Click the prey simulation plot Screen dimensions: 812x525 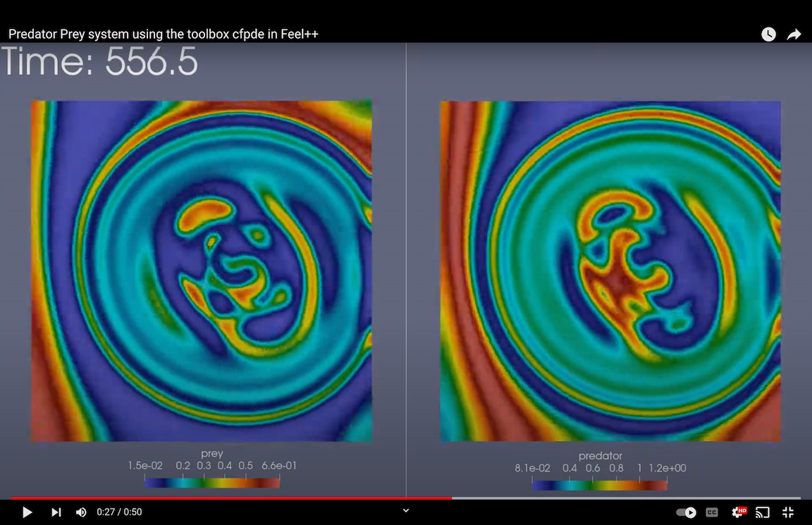point(202,271)
